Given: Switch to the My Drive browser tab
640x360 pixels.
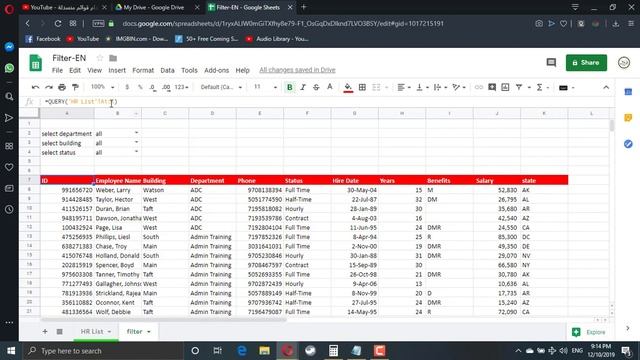Looking at the screenshot, I should tap(154, 7).
